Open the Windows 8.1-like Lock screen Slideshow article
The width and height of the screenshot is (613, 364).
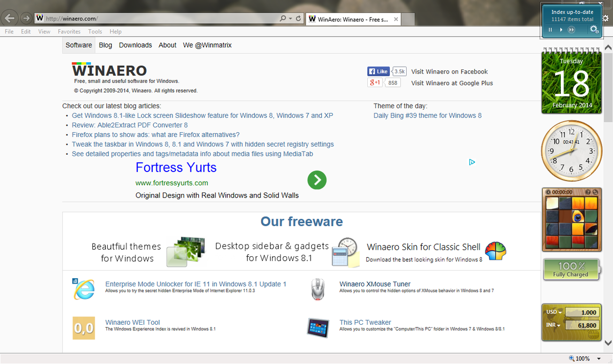(202, 115)
